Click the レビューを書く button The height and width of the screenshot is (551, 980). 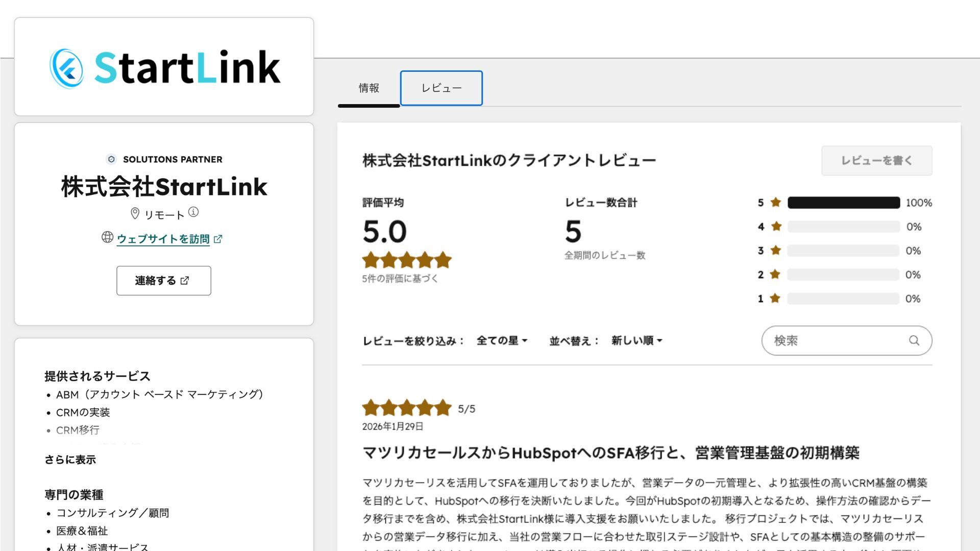pyautogui.click(x=877, y=160)
